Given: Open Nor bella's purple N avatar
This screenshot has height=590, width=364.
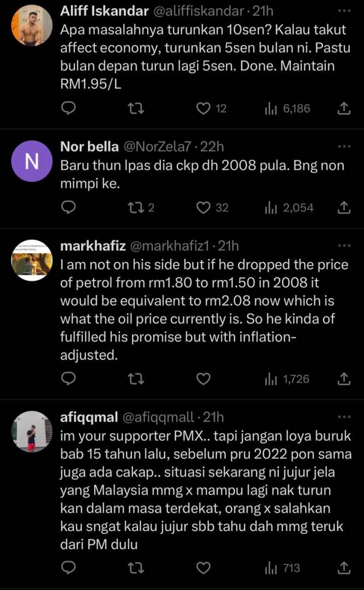Looking at the screenshot, I should pyautogui.click(x=32, y=161).
